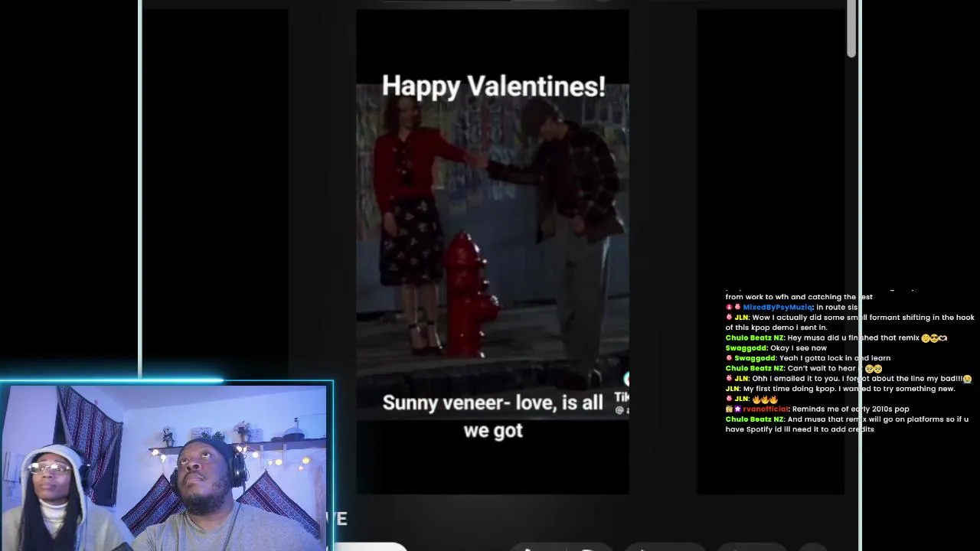This screenshot has height=551, width=980.
Task: Click the "Sunny veneer- love, is all" caption
Action: tap(492, 403)
